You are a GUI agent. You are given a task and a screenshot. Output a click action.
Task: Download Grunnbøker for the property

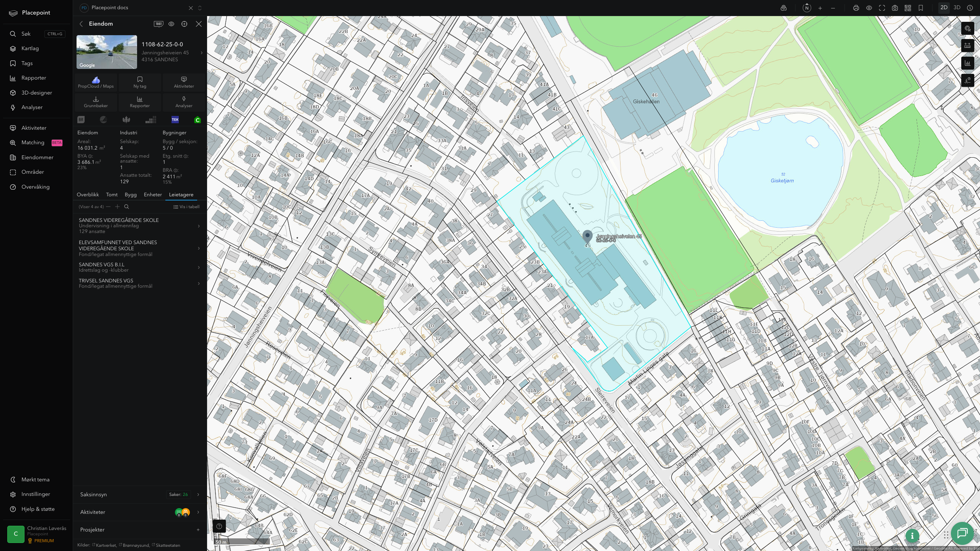[96, 102]
